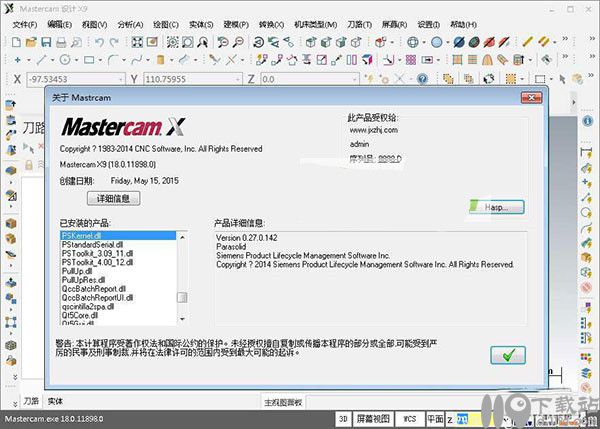Create a new file with the blank page icon

pyautogui.click(x=16, y=42)
